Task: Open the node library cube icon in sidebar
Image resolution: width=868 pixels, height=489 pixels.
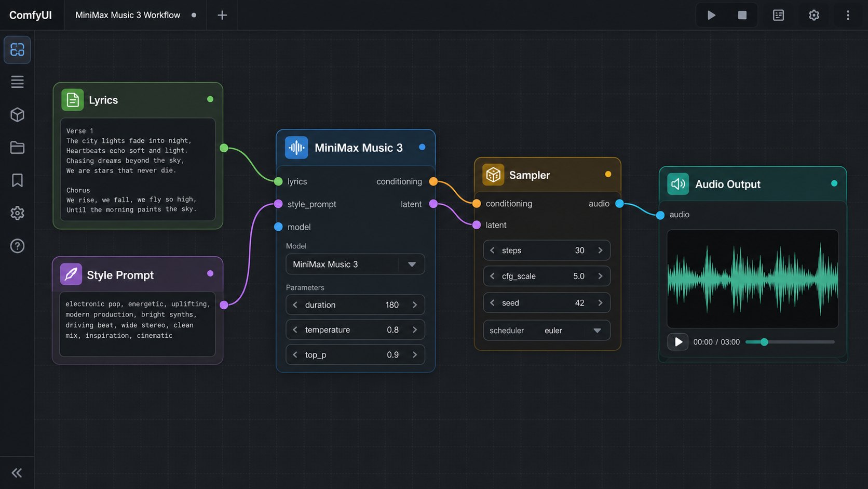Action: (x=17, y=115)
